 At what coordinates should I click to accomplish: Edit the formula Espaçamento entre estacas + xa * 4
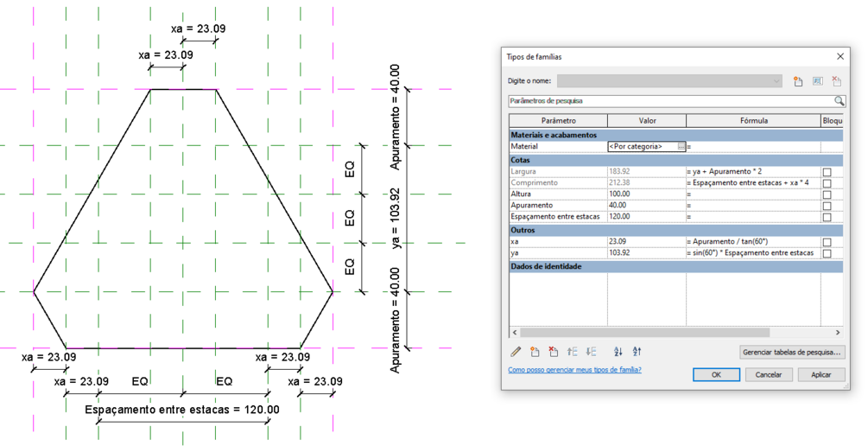pyautogui.click(x=753, y=182)
